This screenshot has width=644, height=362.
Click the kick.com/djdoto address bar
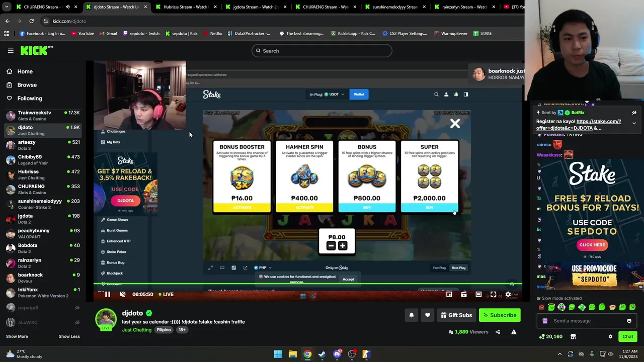pos(282,21)
